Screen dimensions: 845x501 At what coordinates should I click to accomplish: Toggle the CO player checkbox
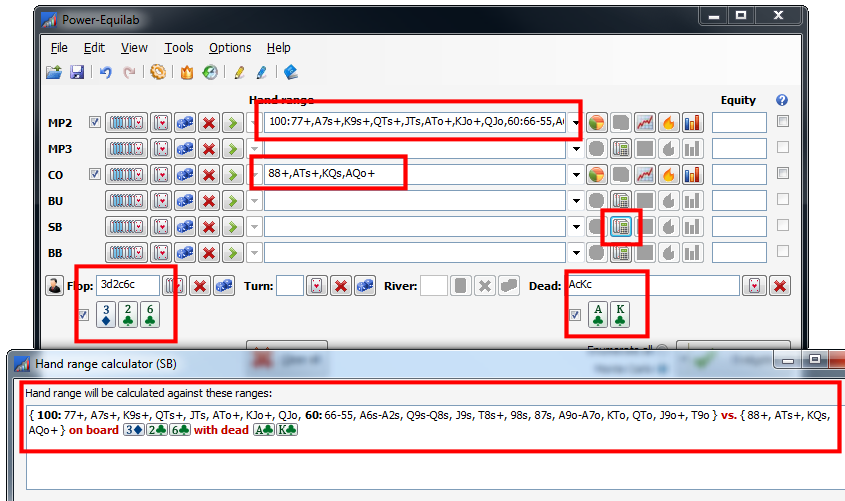click(x=95, y=174)
